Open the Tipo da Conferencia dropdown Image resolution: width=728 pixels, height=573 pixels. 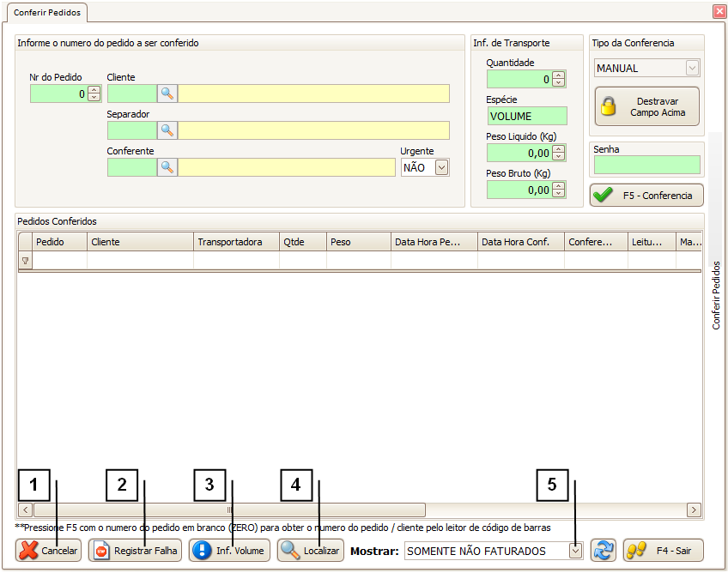[692, 69]
